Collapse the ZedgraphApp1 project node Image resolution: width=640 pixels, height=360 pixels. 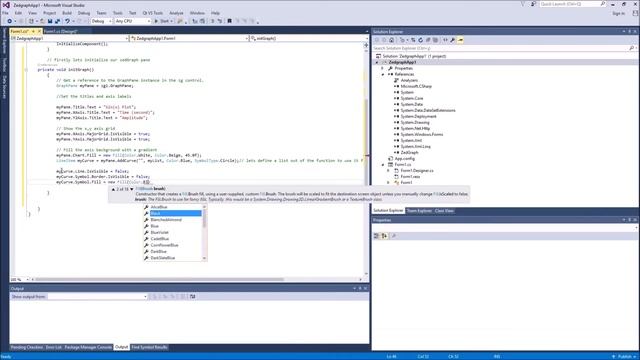(x=377, y=62)
